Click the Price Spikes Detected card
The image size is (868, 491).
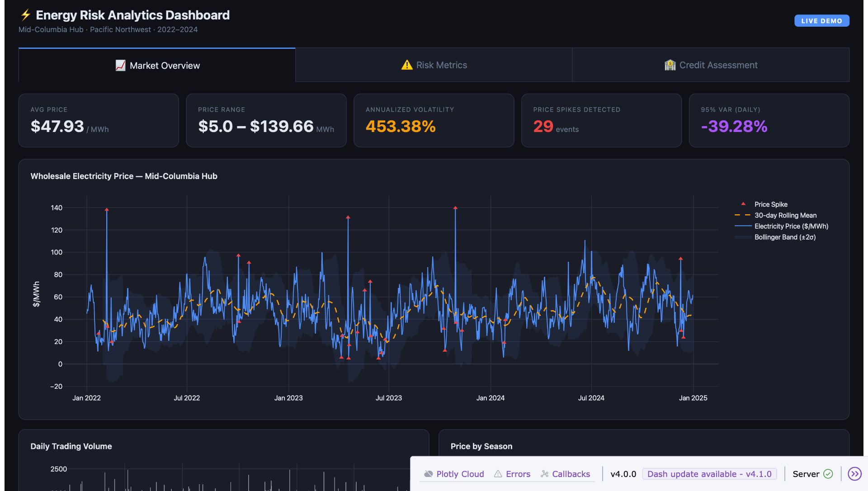[601, 120]
